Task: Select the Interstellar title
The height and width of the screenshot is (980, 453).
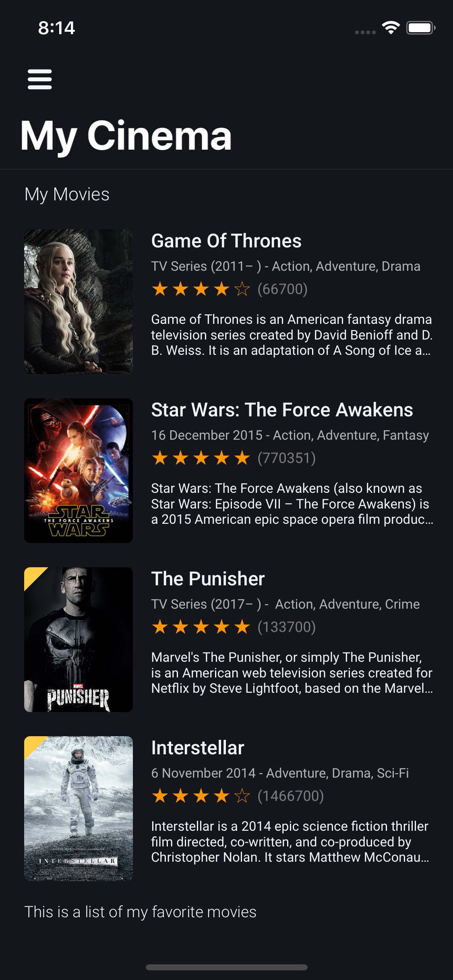Action: (198, 748)
